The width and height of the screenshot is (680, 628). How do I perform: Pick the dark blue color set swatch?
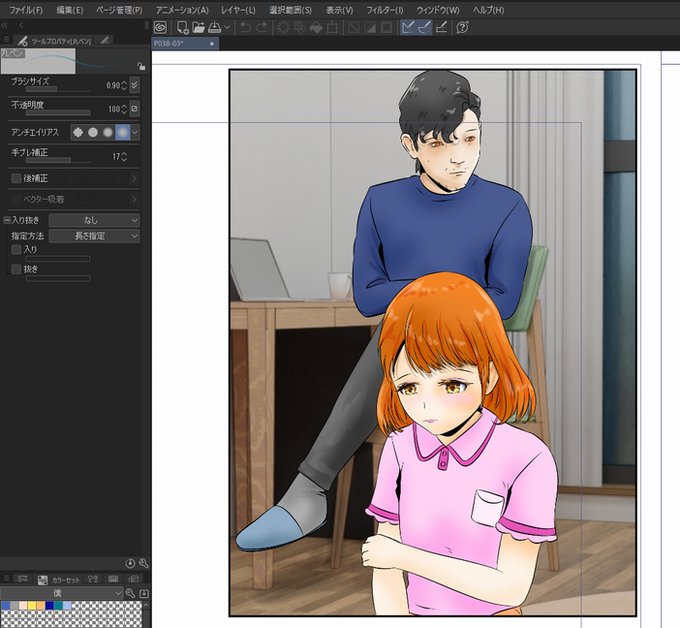click(49, 605)
